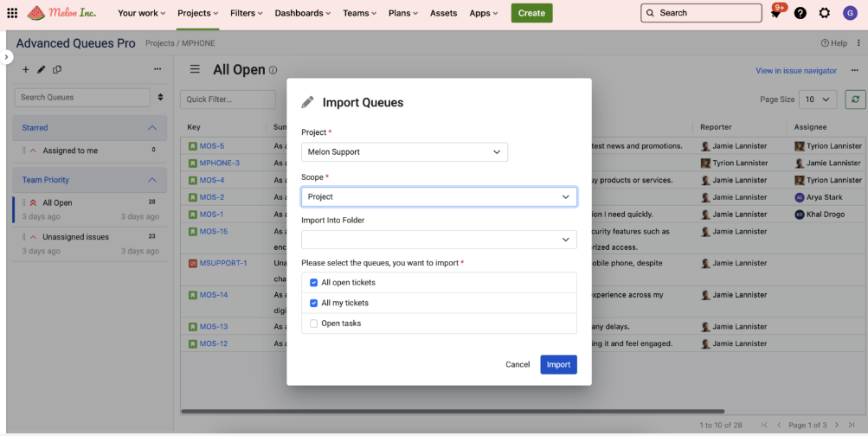Open the help question mark icon
The image size is (868, 436).
click(x=800, y=13)
